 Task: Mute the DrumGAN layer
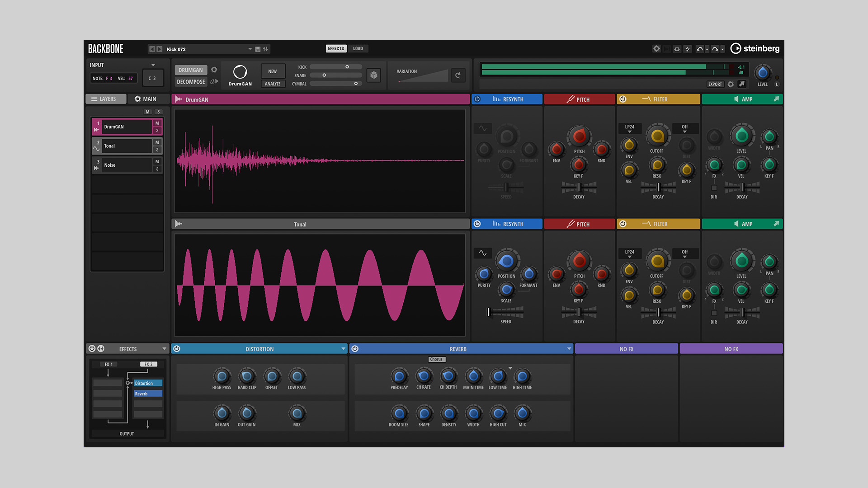coord(157,123)
